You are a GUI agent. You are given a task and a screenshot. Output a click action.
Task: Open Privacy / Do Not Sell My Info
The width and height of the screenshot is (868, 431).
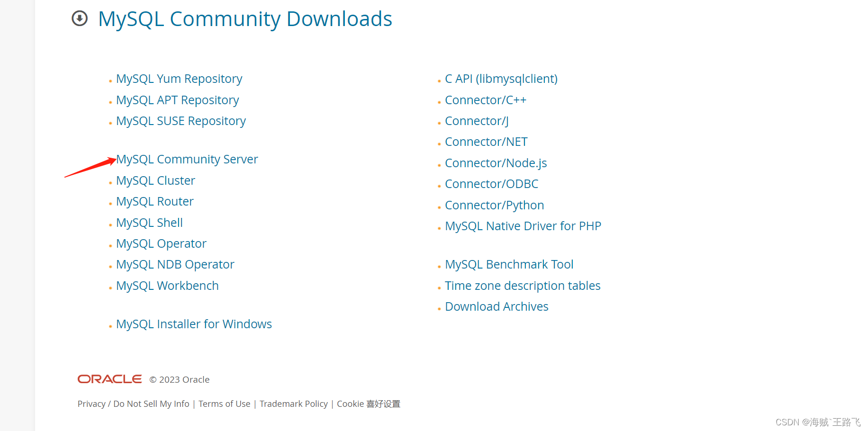point(134,404)
